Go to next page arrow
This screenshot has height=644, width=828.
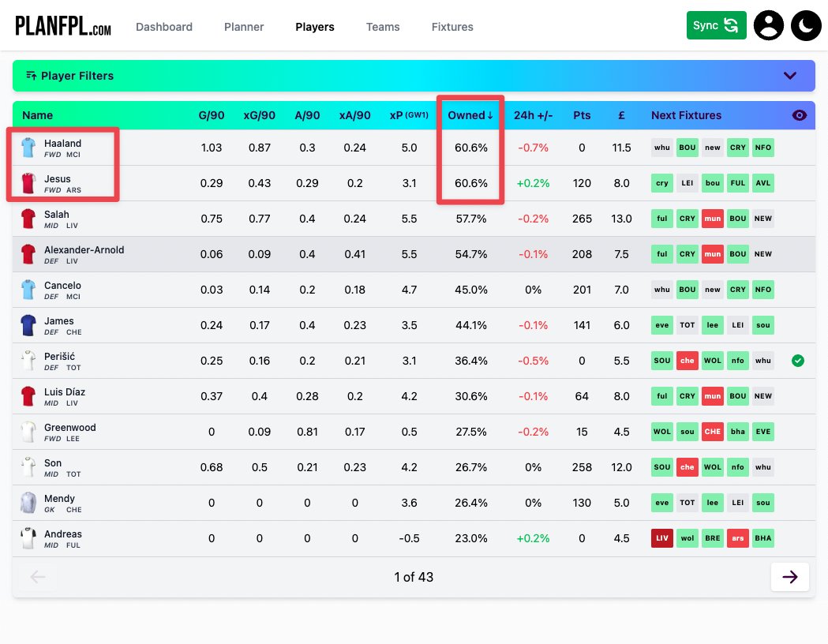pos(789,577)
